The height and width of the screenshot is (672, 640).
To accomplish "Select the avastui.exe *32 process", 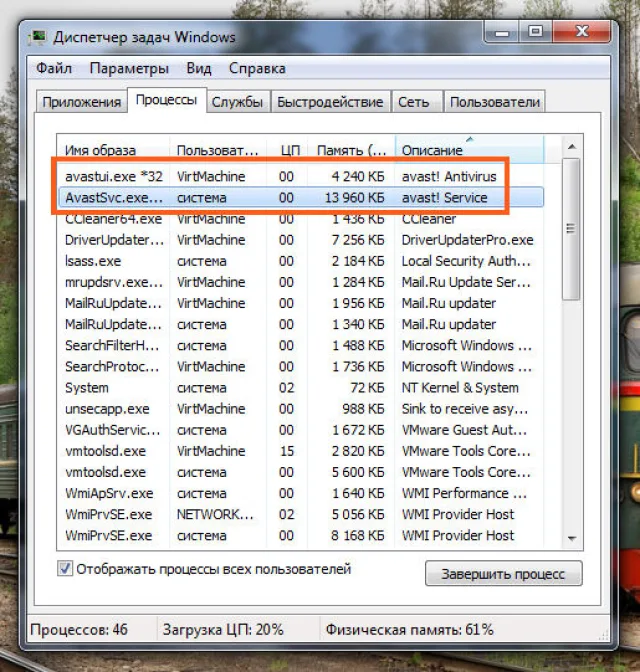I will coord(301,176).
